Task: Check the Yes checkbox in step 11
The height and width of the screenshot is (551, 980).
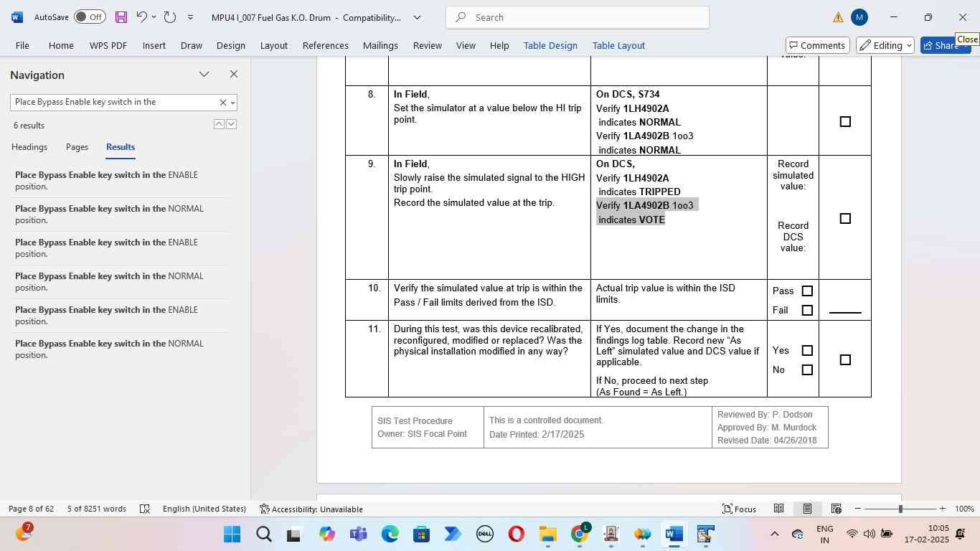Action: [x=807, y=351]
